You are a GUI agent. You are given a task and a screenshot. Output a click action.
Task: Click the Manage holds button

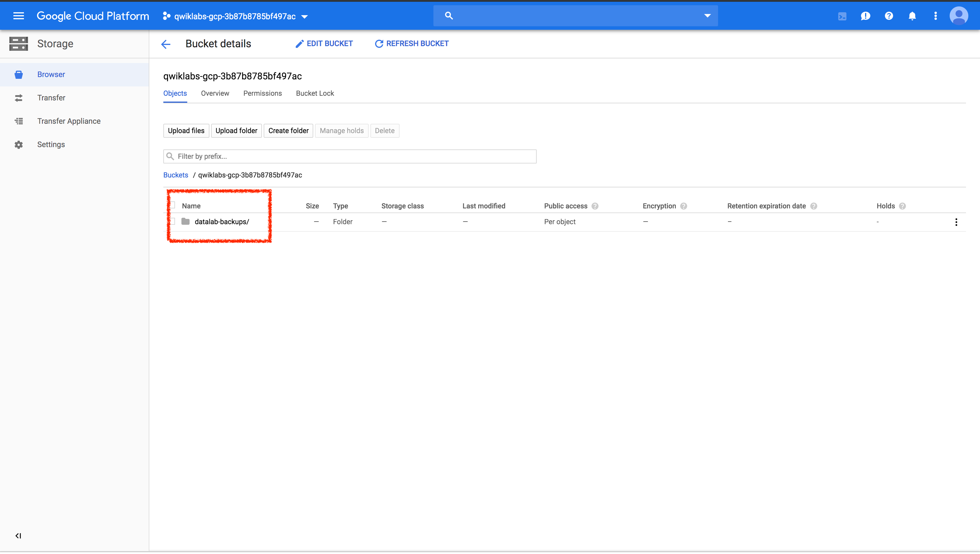pos(342,130)
